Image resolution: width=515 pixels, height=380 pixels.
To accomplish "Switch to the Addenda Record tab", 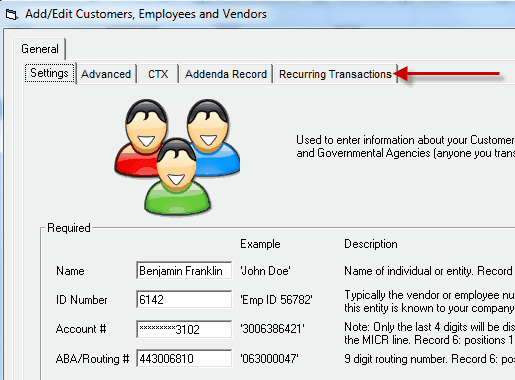I will 226,74.
